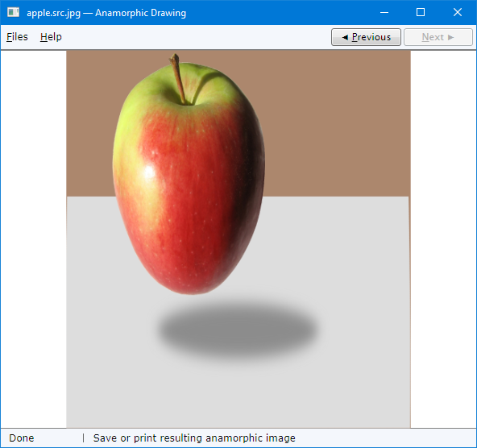Viewport: 477px width, 448px height.
Task: Open the Help menu
Action: tap(51, 37)
